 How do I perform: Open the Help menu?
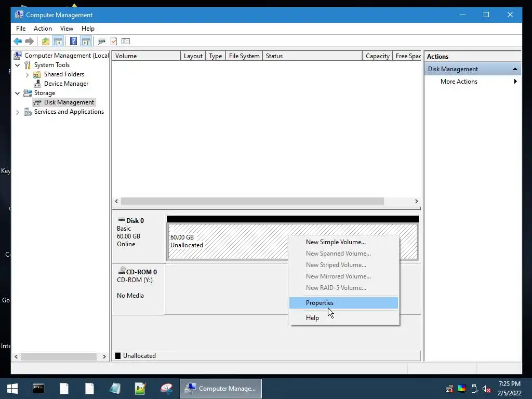(88, 29)
